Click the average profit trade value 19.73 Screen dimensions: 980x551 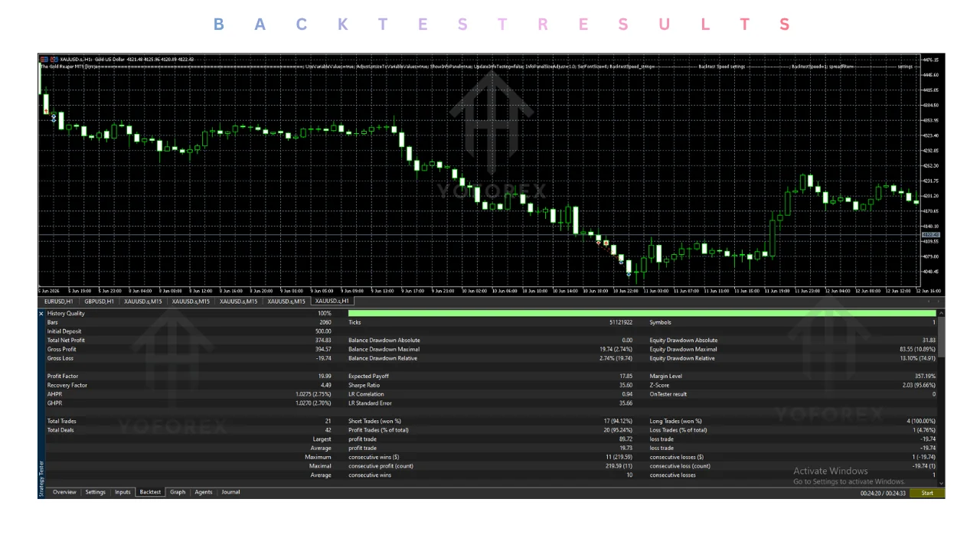coord(626,448)
